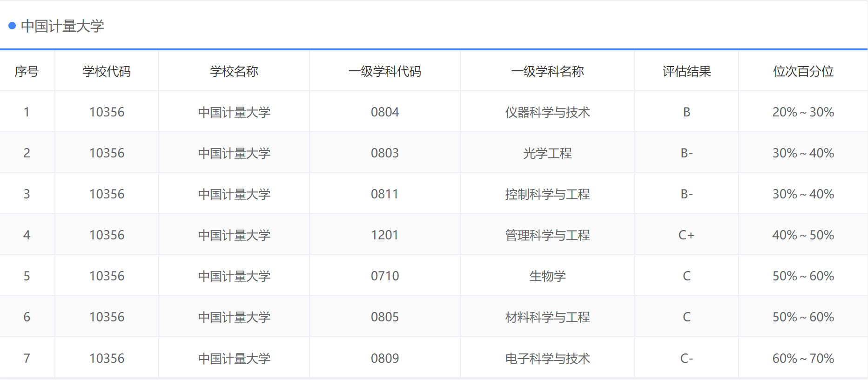Image resolution: width=868 pixels, height=380 pixels.
Task: Click subject code 0803
Action: [385, 153]
